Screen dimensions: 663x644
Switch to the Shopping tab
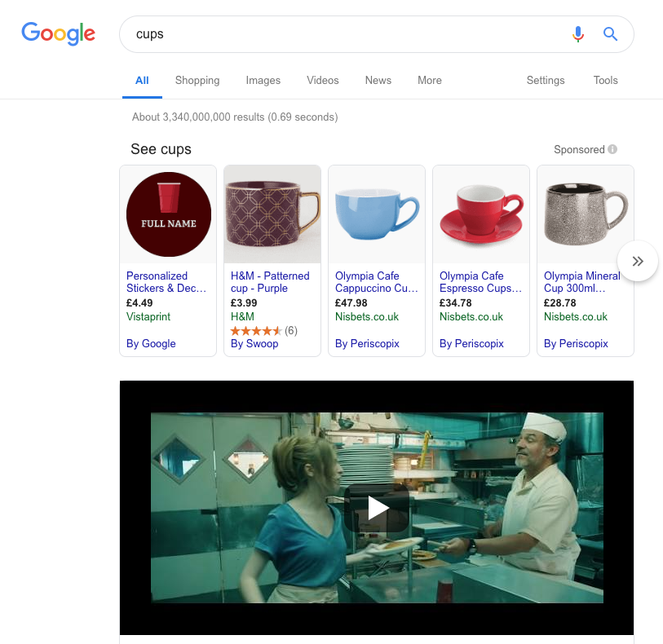coord(197,81)
